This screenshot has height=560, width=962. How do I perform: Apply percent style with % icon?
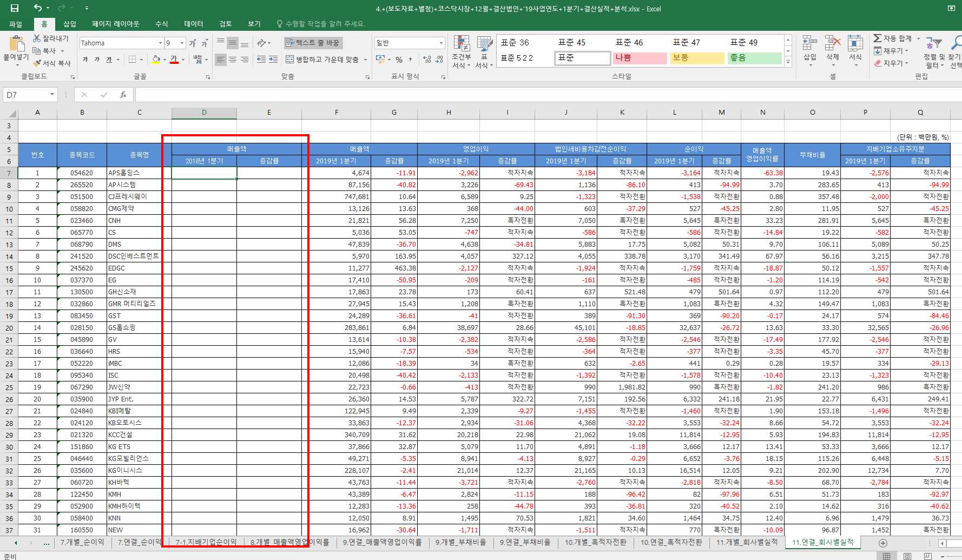399,60
